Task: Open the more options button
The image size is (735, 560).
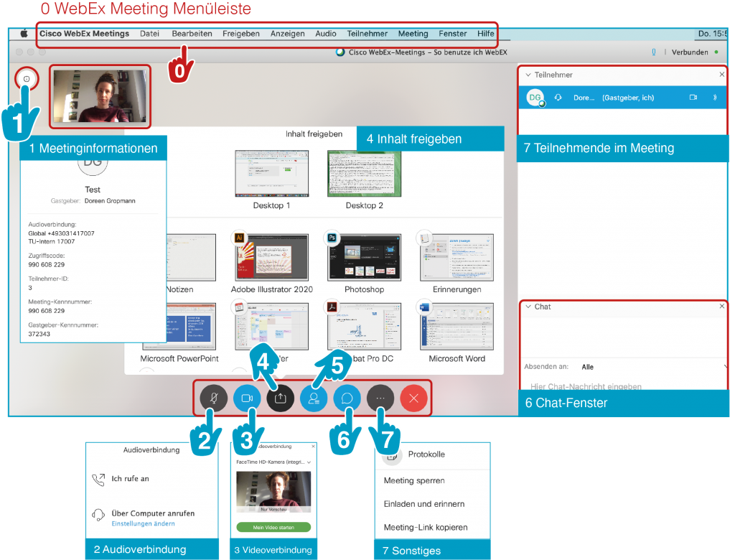Action: 380,398
